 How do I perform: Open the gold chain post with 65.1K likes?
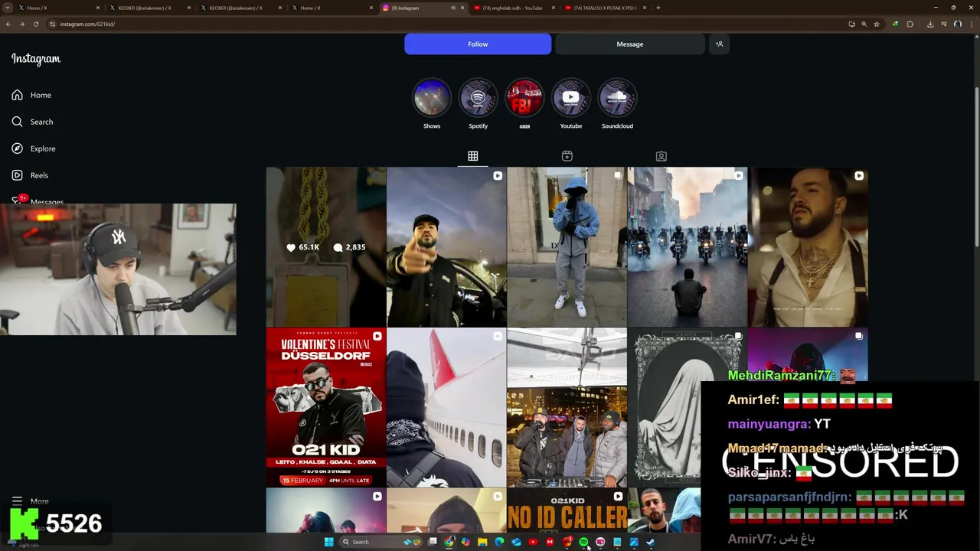pyautogui.click(x=326, y=247)
